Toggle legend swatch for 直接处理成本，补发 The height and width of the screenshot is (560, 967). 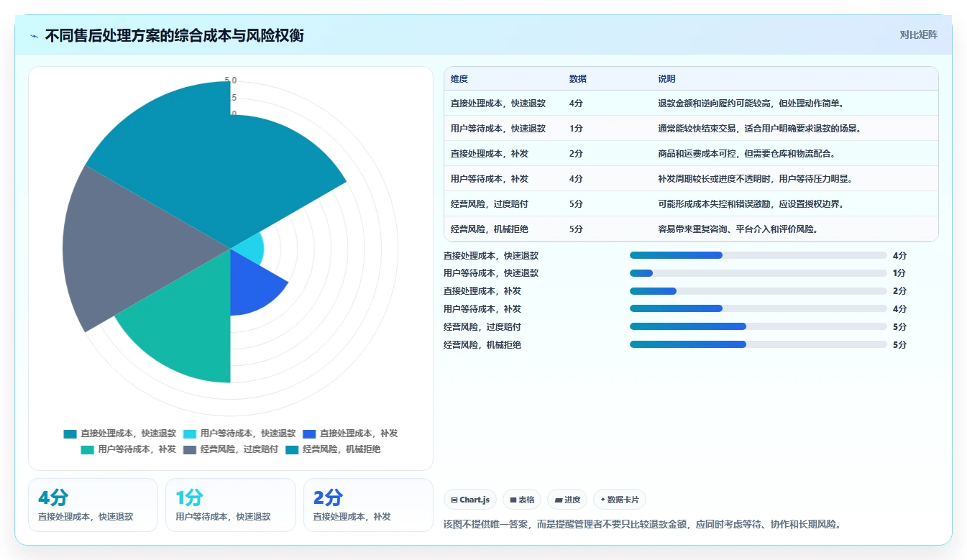309,433
